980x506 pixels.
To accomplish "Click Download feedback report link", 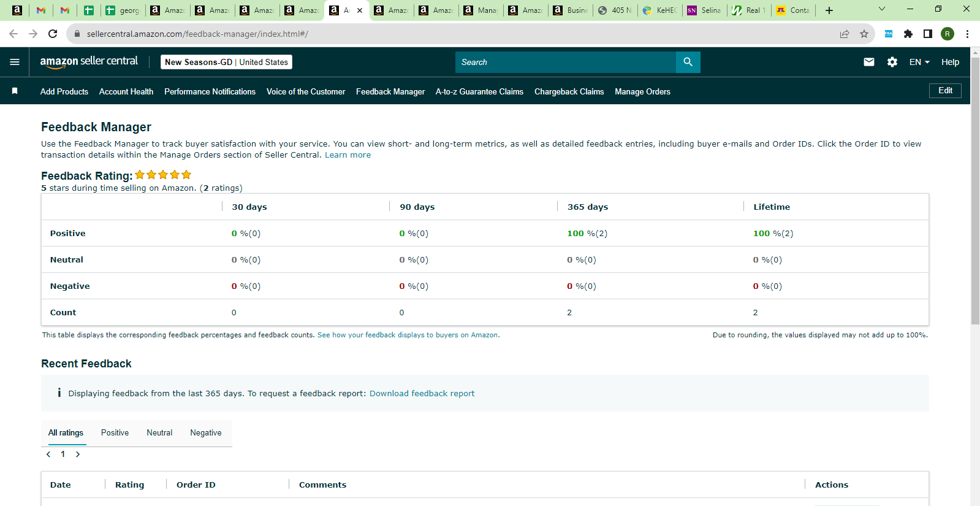I will [x=422, y=393].
